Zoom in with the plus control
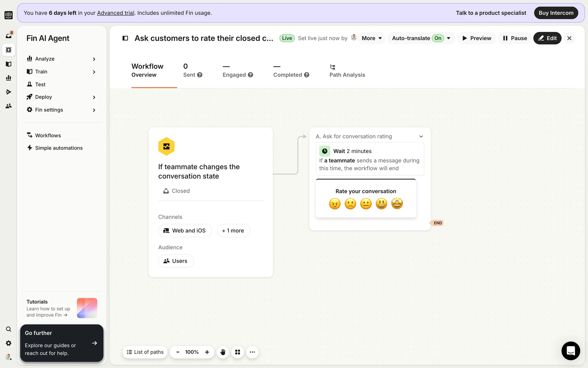Screen dimensions: 588x368 [x=207, y=352]
